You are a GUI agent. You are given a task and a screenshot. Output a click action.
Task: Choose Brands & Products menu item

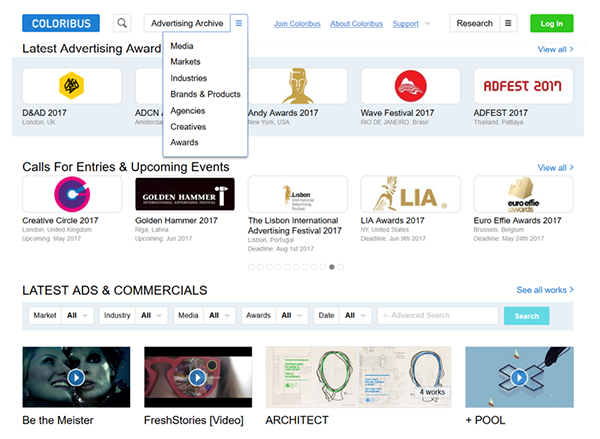click(205, 94)
